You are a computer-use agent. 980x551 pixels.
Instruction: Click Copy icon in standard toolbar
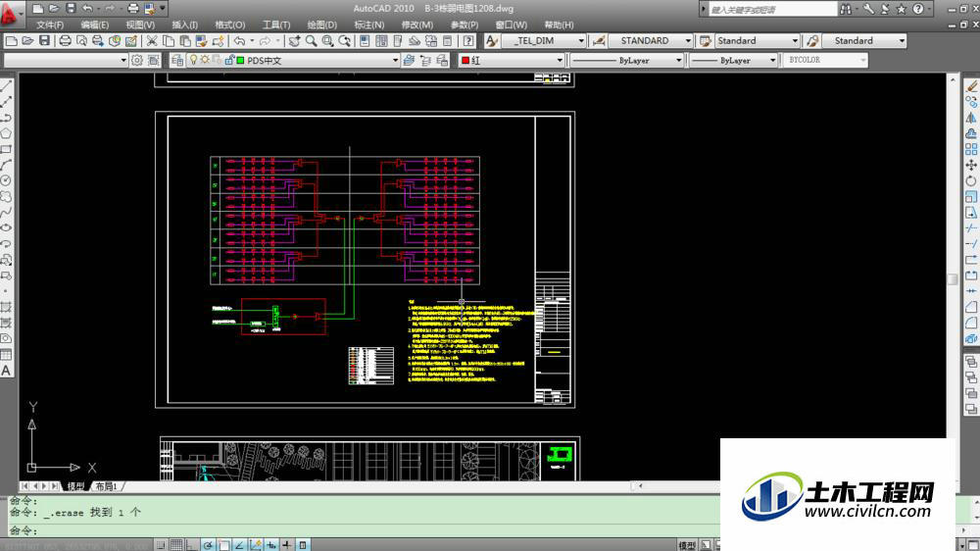pos(169,41)
